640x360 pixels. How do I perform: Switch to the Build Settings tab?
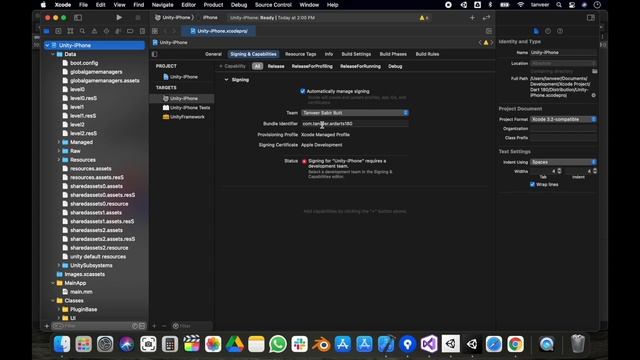tap(356, 54)
